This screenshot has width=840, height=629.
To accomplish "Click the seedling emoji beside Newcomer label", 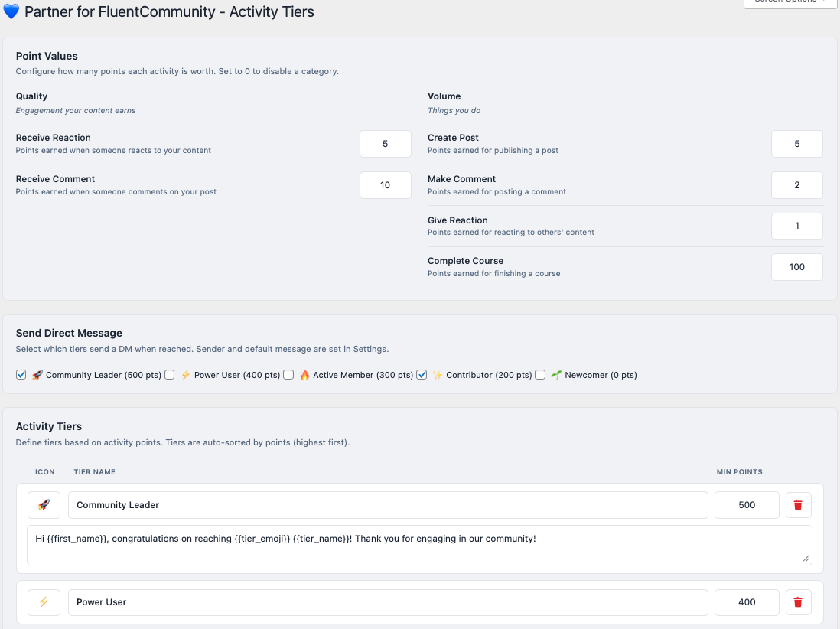I will pos(556,375).
